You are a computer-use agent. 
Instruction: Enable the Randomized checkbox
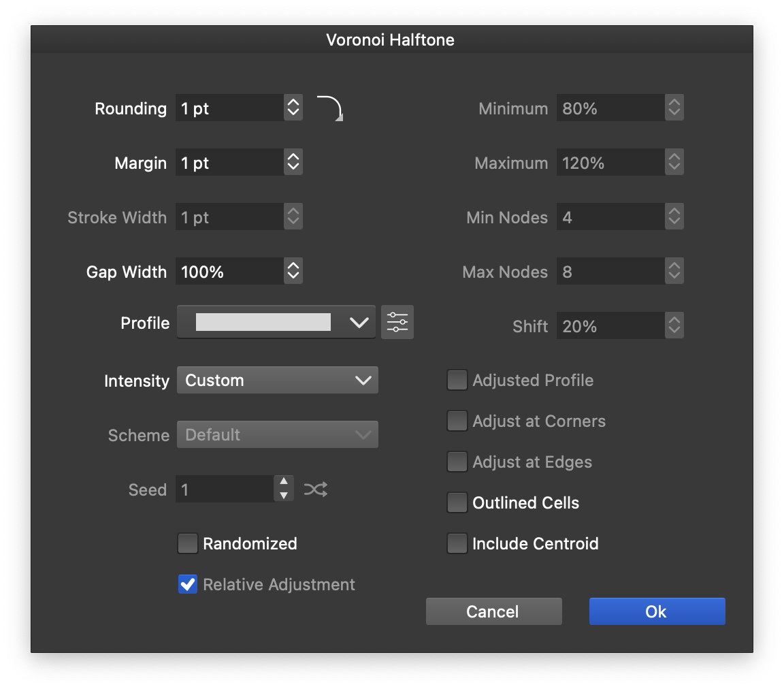coord(188,543)
